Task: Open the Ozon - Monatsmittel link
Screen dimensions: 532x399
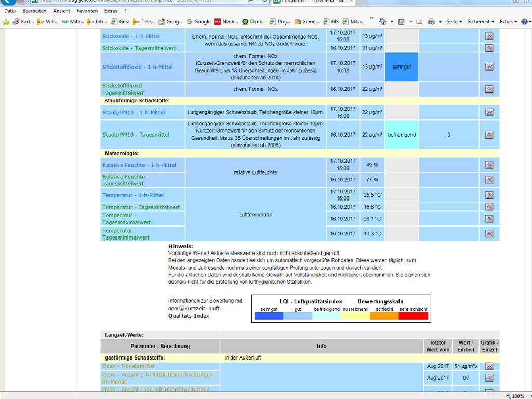Action: 128,366
